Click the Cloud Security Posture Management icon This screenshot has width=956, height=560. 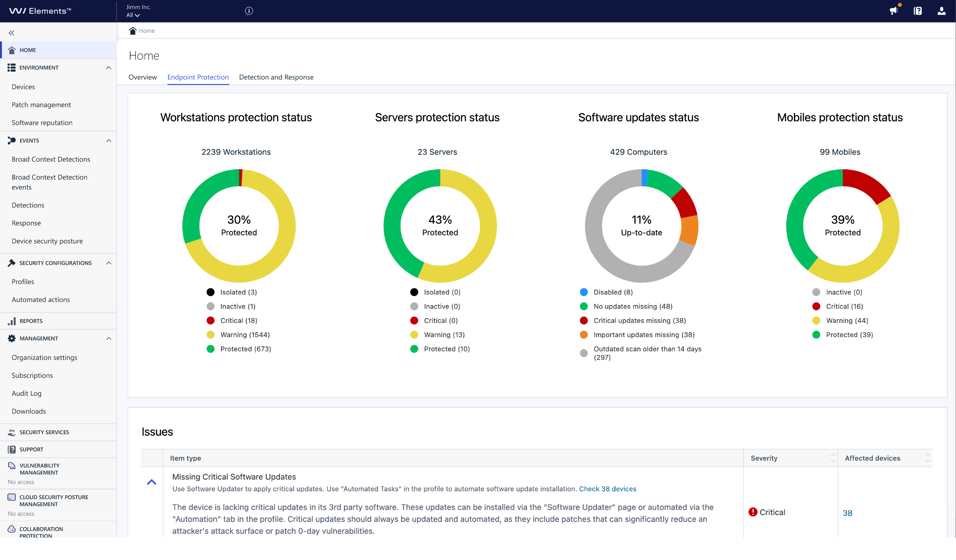pos(12,497)
